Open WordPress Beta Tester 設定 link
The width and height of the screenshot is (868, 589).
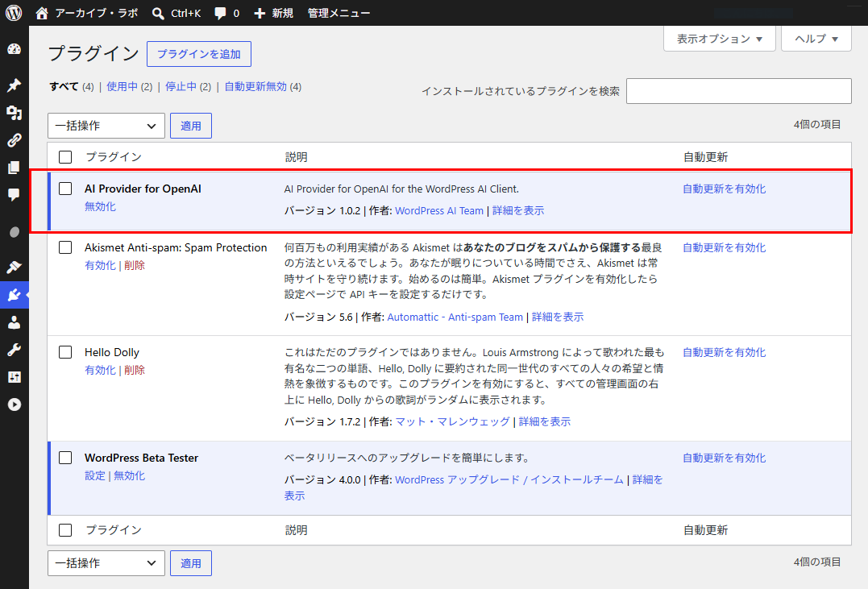(x=94, y=475)
